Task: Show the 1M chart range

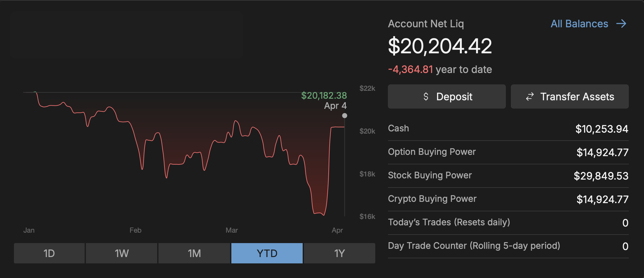Action: point(194,253)
